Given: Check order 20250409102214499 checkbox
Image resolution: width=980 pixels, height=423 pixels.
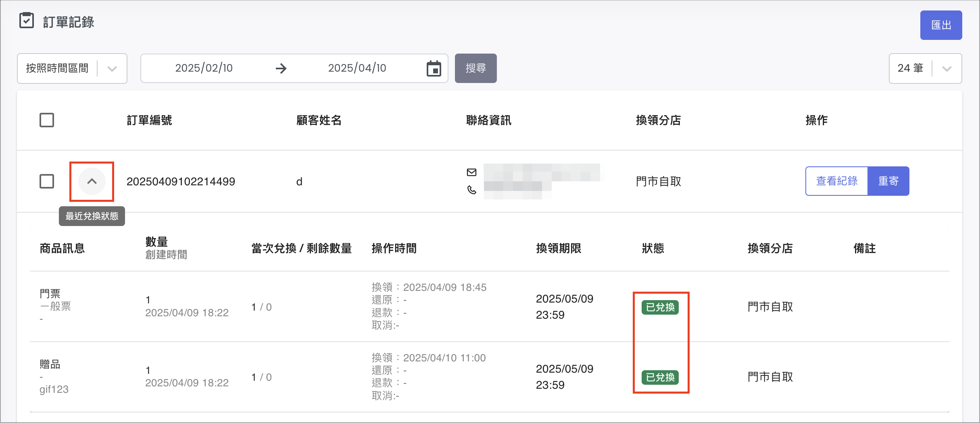Looking at the screenshot, I should (47, 181).
